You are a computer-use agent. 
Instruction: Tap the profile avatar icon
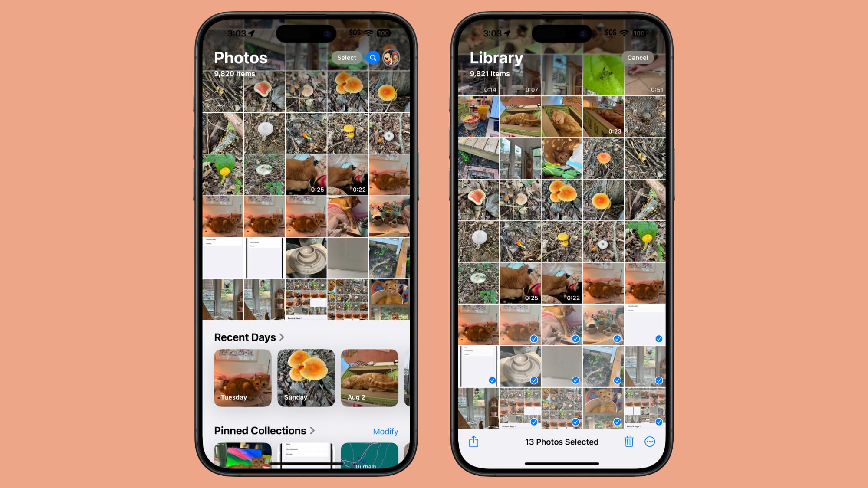point(391,57)
